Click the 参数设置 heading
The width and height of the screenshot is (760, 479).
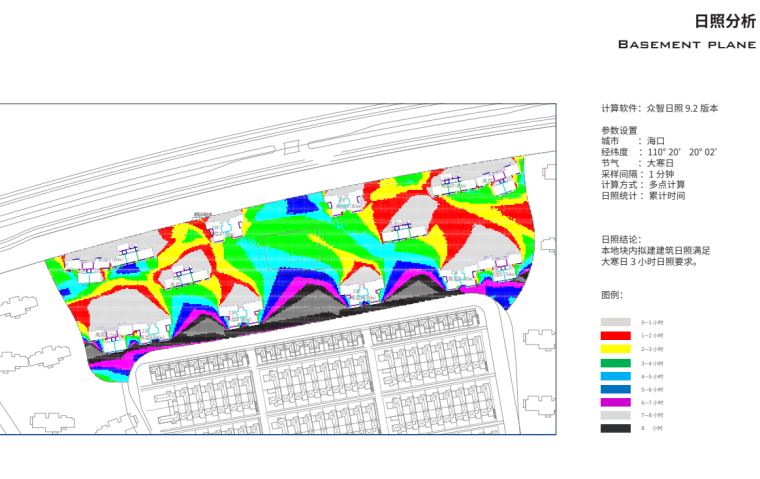point(619,130)
